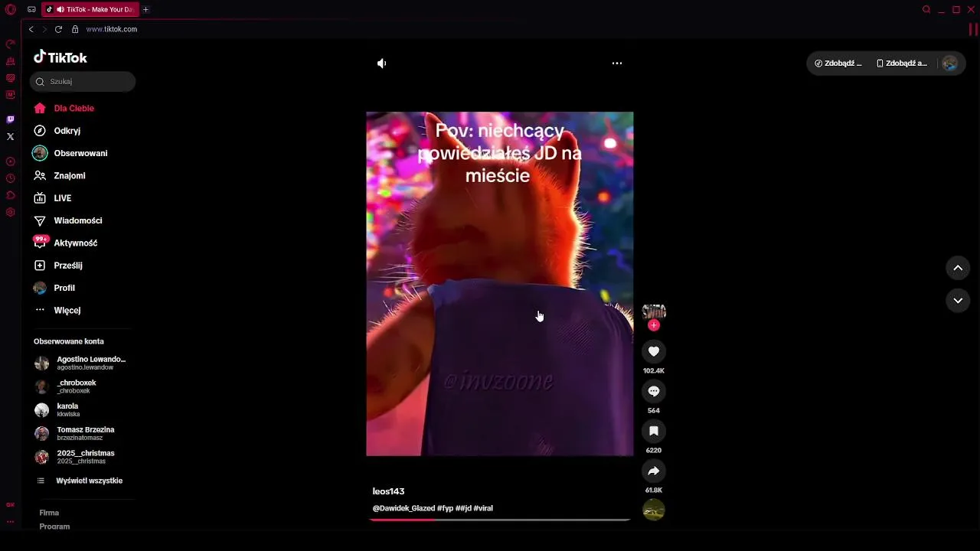Open sidebar three-dot setup at bottom
This screenshot has height=551, width=980.
coord(11,521)
